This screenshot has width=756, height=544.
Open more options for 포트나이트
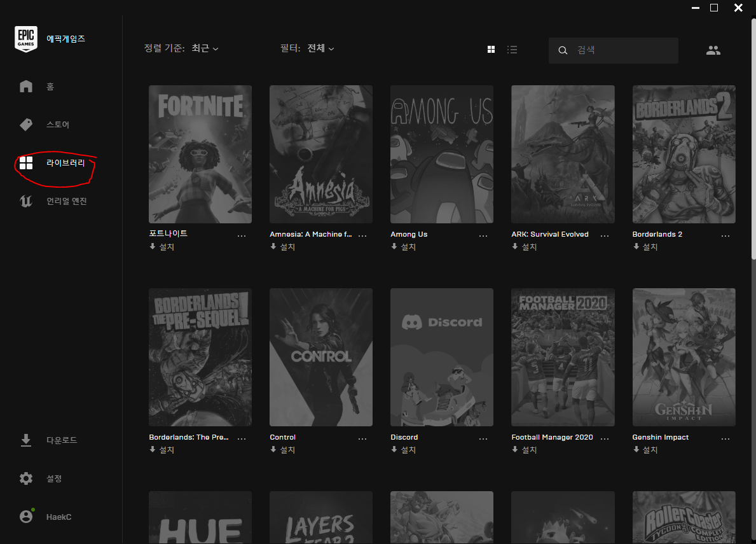[242, 236]
